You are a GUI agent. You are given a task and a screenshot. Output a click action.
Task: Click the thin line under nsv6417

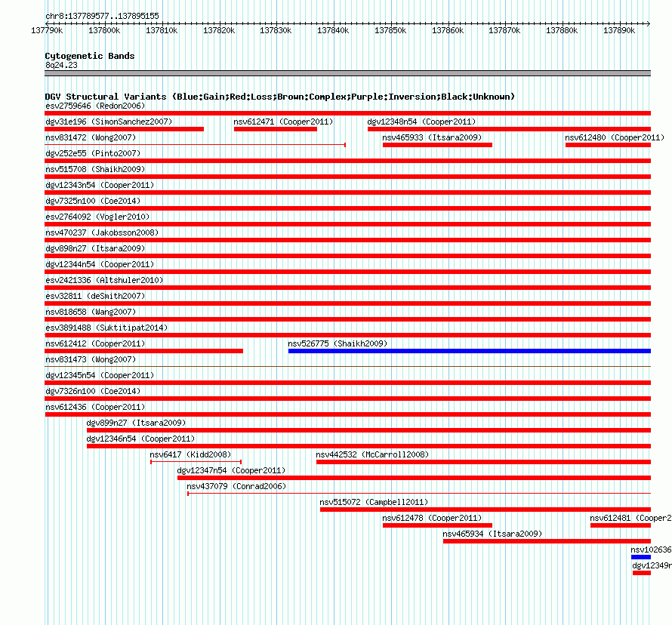coord(196,462)
